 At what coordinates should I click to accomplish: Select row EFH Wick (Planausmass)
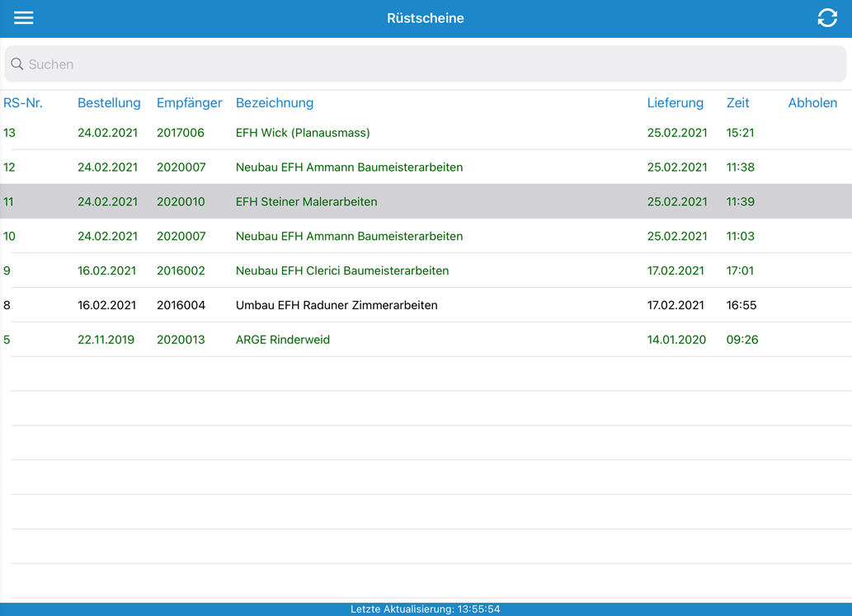426,133
